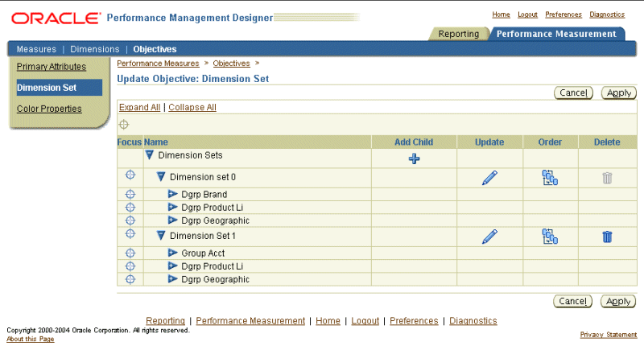This screenshot has height=350, width=644.
Task: Click the Update pencil icon for Dimension set 0
Action: pyautogui.click(x=489, y=178)
